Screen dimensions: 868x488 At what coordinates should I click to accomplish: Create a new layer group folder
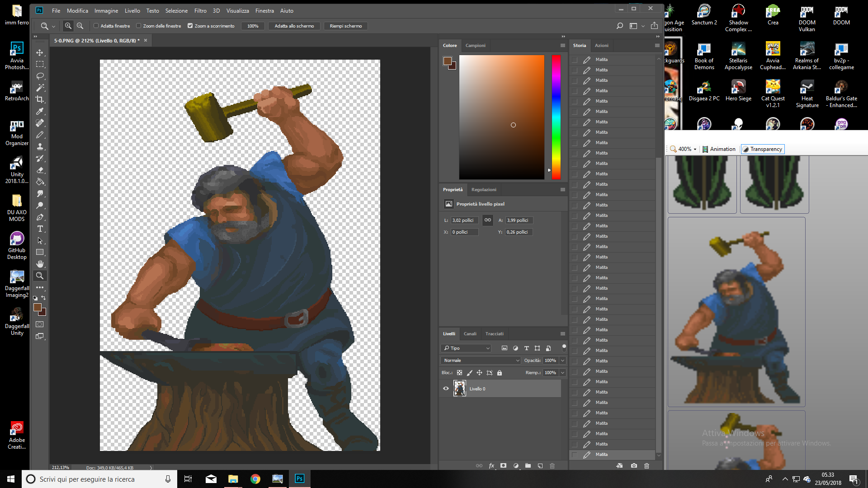coord(528,466)
